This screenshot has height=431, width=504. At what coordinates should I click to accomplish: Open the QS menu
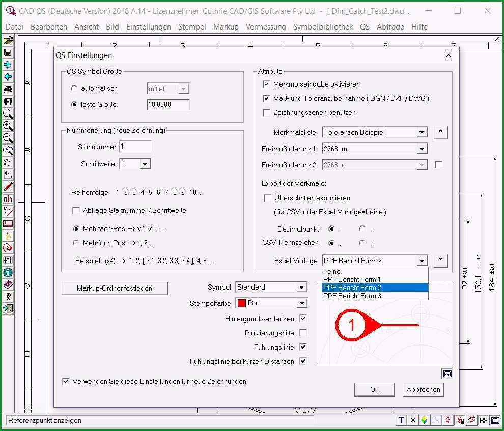click(x=365, y=27)
